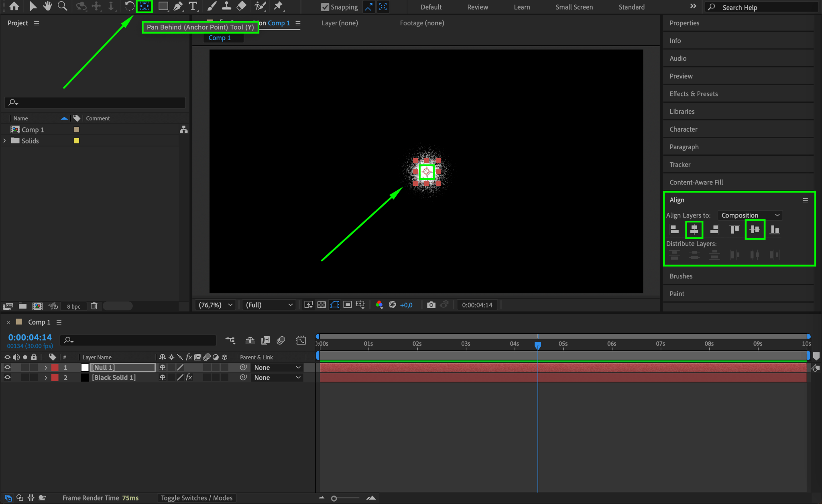The width and height of the screenshot is (822, 504).
Task: Open the Effects & Presets panel
Action: pos(694,94)
